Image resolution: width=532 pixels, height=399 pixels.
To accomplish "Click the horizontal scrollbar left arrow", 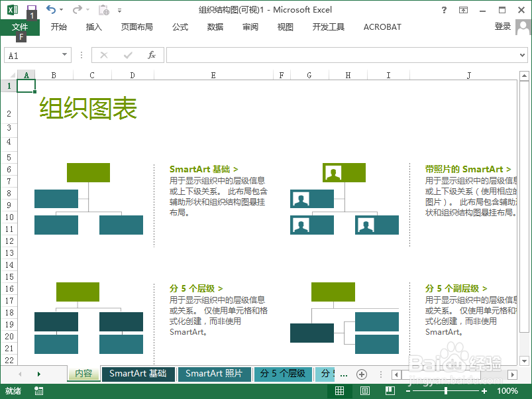I will tap(396, 374).
